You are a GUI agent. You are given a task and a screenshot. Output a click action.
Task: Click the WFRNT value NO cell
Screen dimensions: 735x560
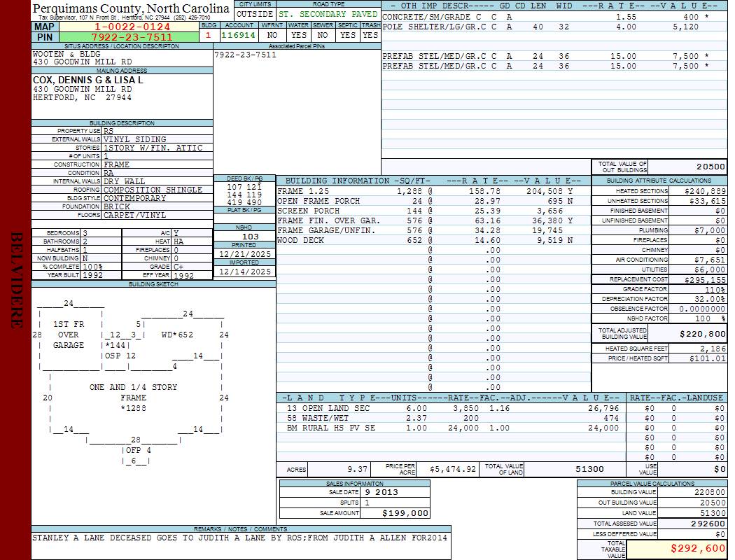tap(272, 34)
